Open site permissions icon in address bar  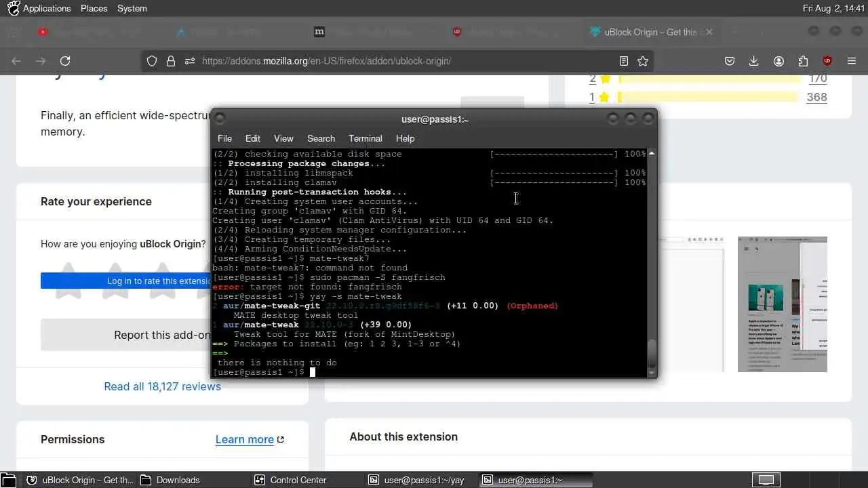pyautogui.click(x=189, y=61)
